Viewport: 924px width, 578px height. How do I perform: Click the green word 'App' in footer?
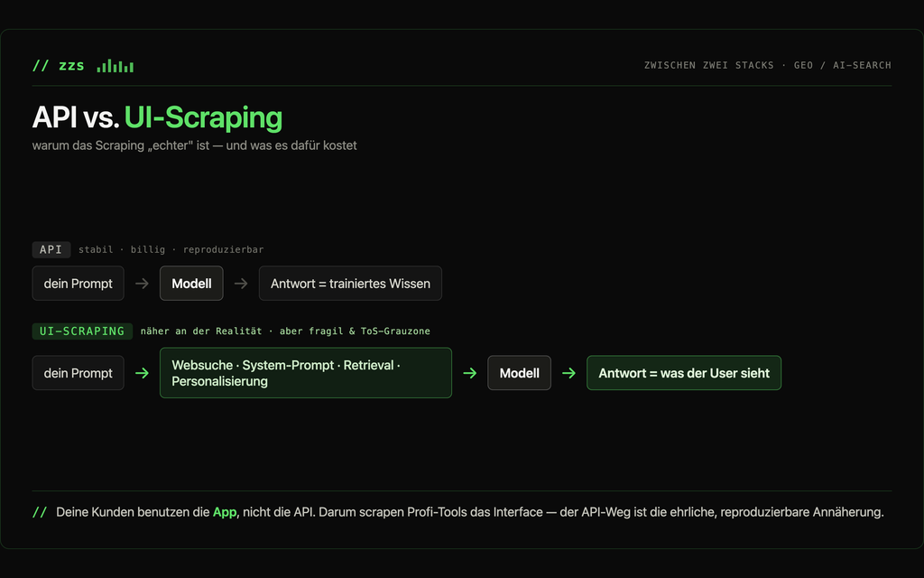pos(225,512)
